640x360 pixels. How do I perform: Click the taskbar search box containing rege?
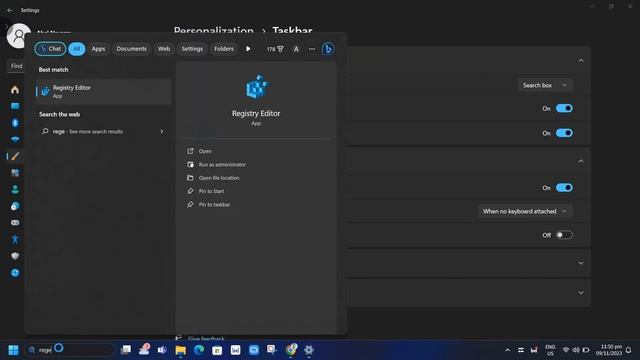click(70, 350)
